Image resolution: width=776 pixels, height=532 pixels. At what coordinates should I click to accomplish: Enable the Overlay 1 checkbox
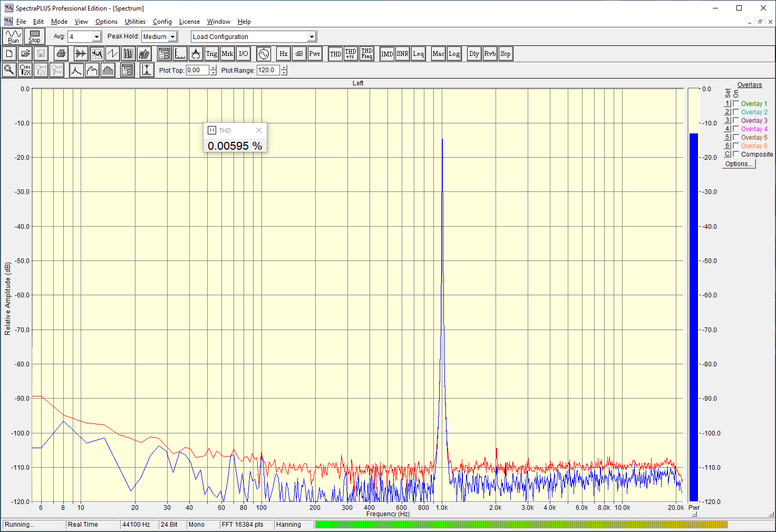point(736,104)
